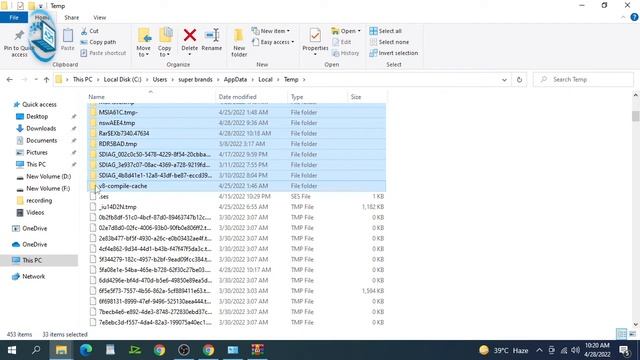This screenshot has width=640, height=360.
Task: Click Select none
Action: (x=389, y=42)
